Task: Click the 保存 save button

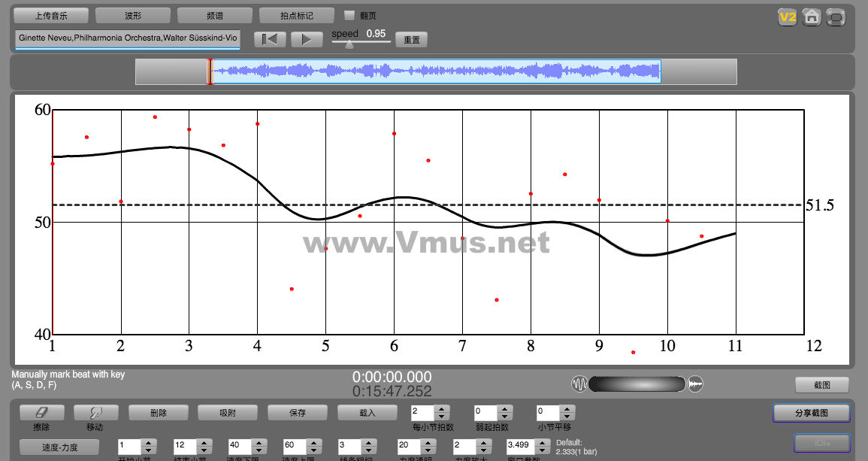Action: [297, 412]
